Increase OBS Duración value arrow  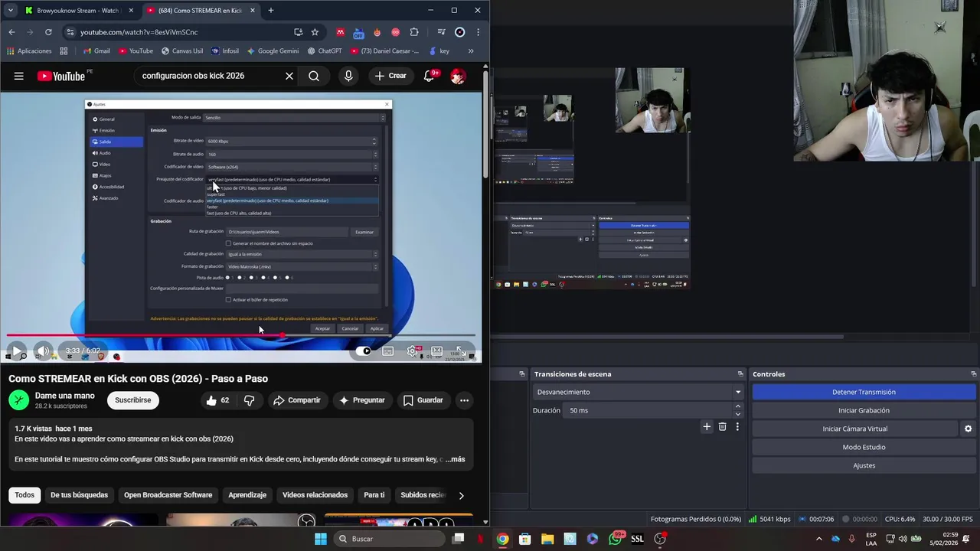(x=738, y=406)
